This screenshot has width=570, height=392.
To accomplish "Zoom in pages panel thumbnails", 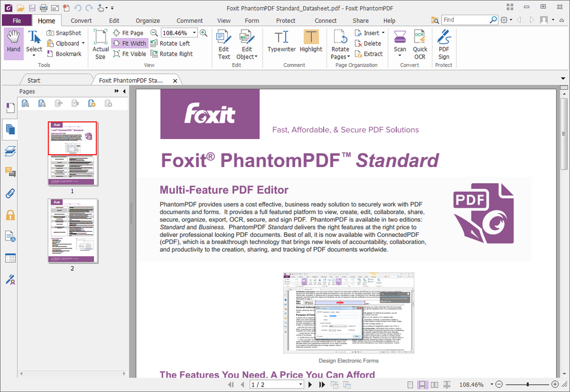I will pos(25,103).
